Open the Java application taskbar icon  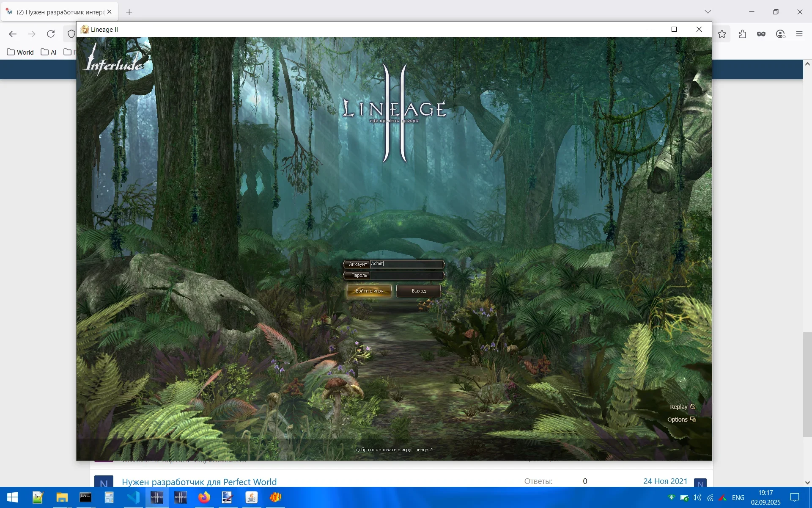click(252, 497)
